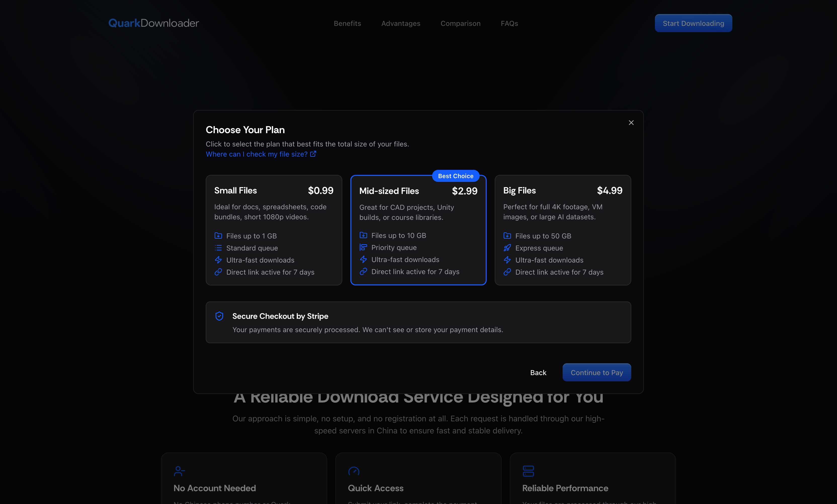
Task: Click the gauge icon above 'Quick Access'
Action: coord(354,471)
